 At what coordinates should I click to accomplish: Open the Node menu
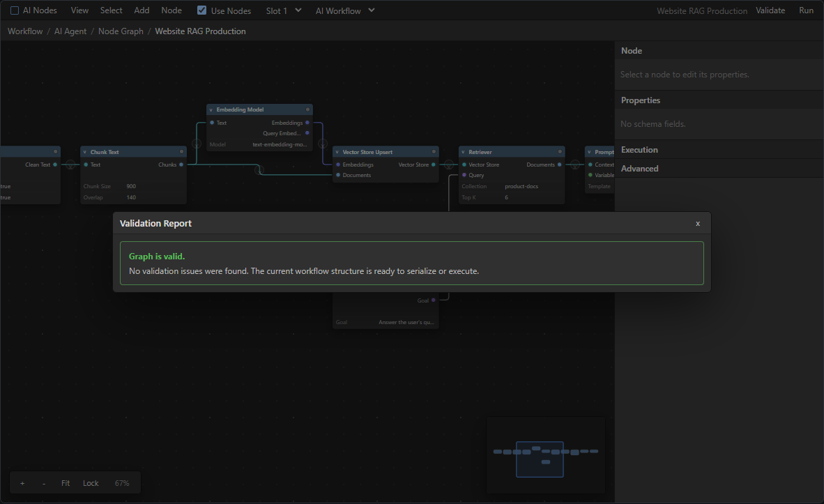171,10
